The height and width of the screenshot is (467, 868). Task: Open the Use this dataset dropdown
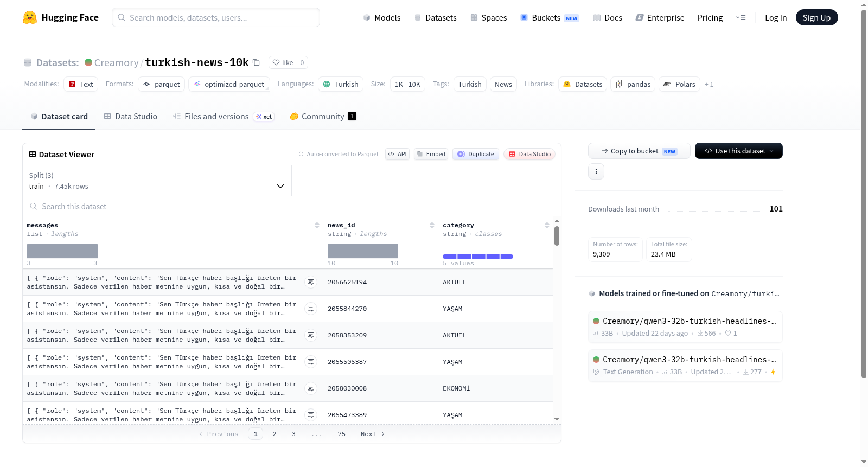point(739,151)
